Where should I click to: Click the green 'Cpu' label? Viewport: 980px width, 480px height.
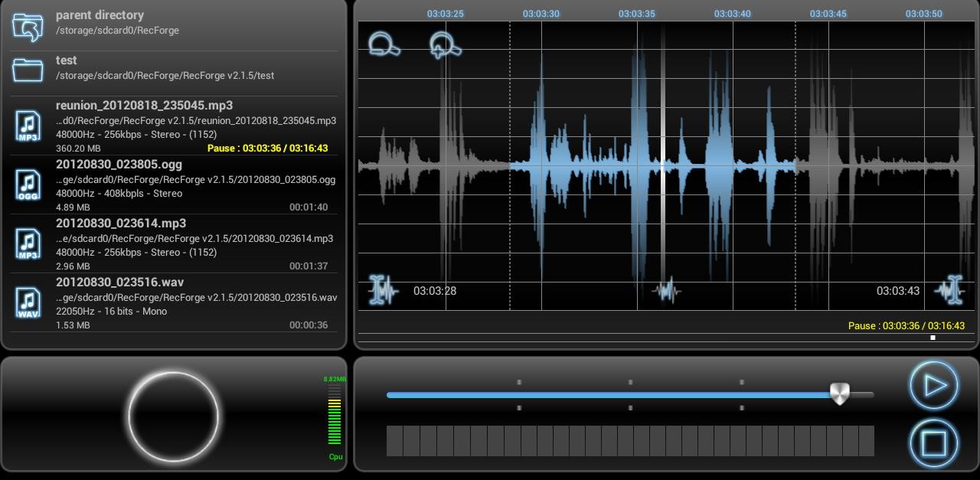(335, 457)
